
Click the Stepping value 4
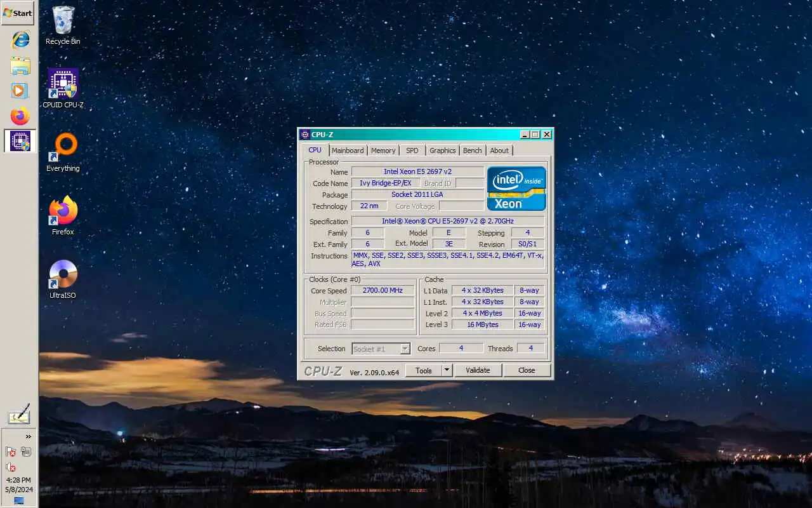point(528,232)
